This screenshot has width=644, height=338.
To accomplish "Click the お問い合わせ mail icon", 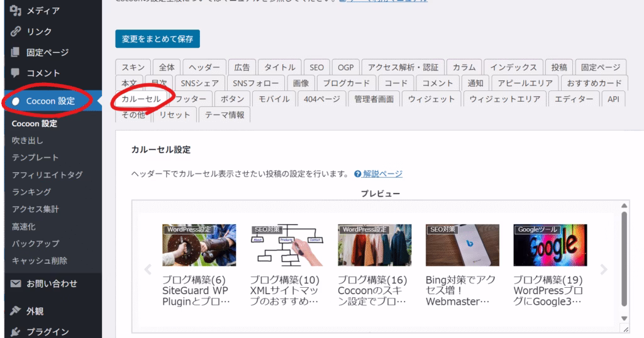I will click(16, 284).
